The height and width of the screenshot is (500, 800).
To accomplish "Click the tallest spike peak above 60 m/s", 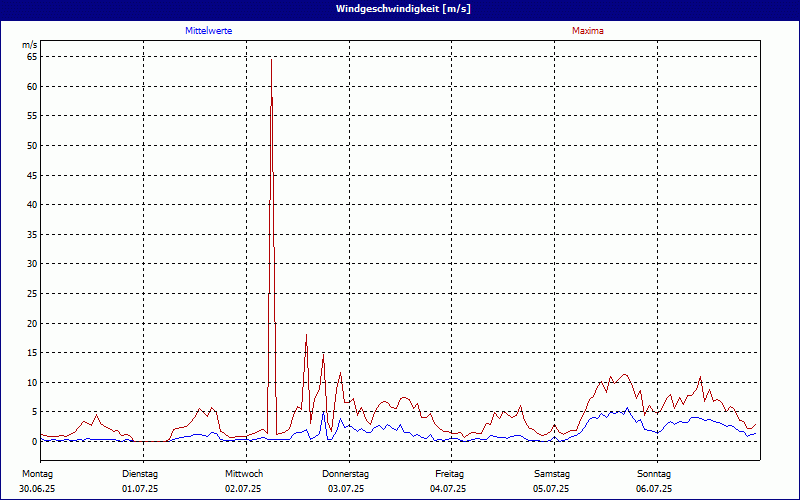I will click(271, 62).
